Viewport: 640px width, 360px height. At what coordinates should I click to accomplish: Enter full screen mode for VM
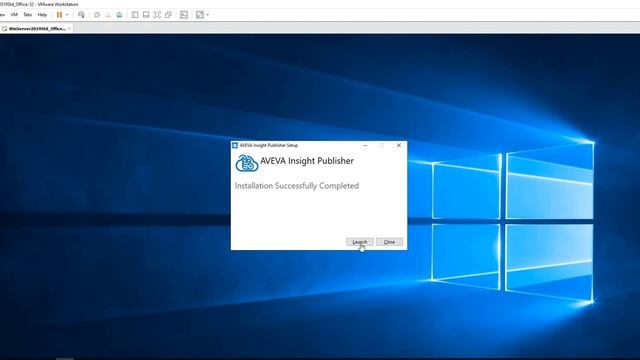point(157,15)
